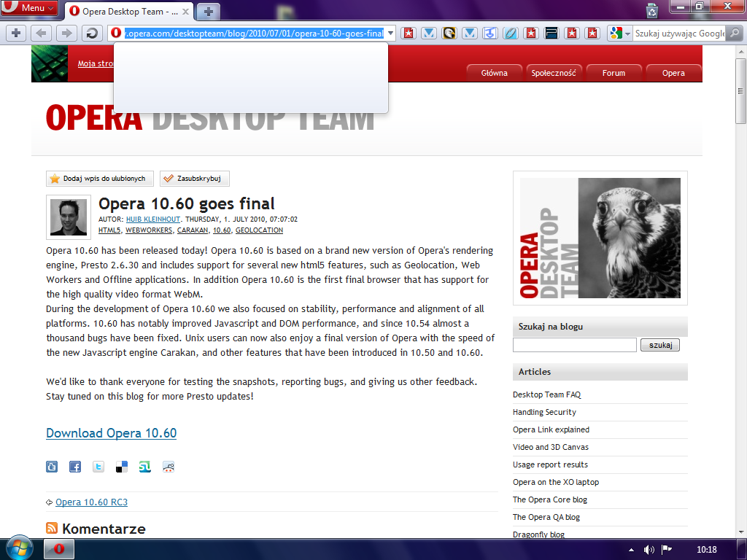The width and height of the screenshot is (747, 560).
Task: Go forward with the Forward arrow
Action: point(66,33)
